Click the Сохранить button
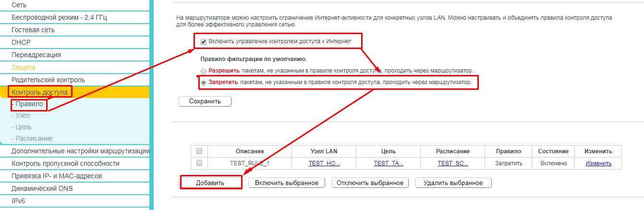 [205, 101]
